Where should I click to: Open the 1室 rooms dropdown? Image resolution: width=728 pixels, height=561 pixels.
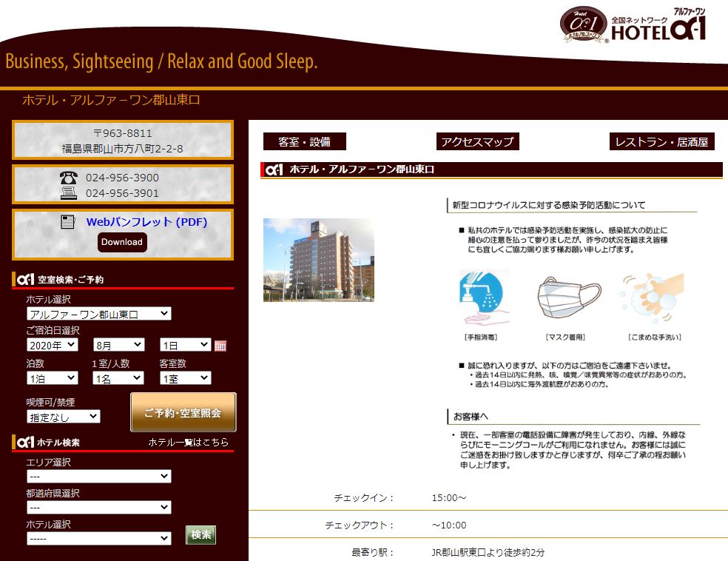click(185, 378)
